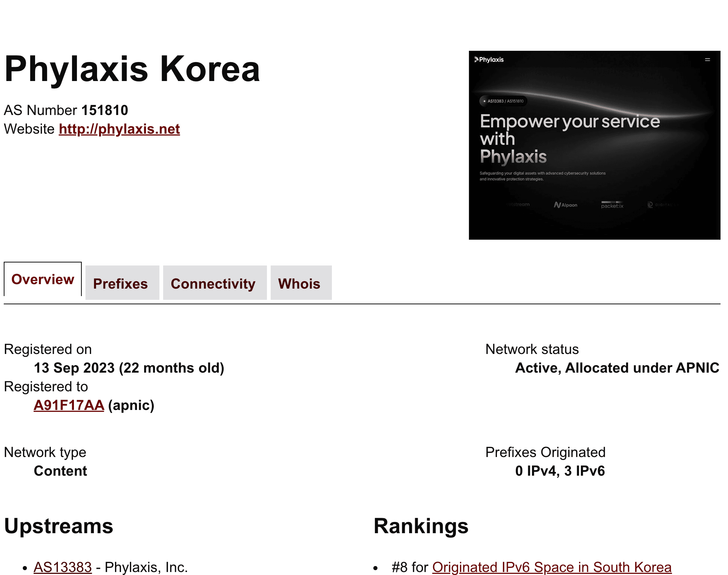Switch to the Whois tab
Screen dimensions: 728x575
[301, 283]
